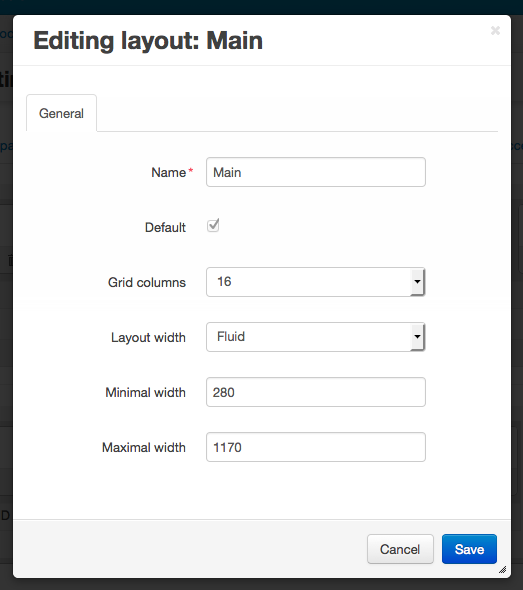
Task: Click the Cancel button
Action: click(x=400, y=549)
